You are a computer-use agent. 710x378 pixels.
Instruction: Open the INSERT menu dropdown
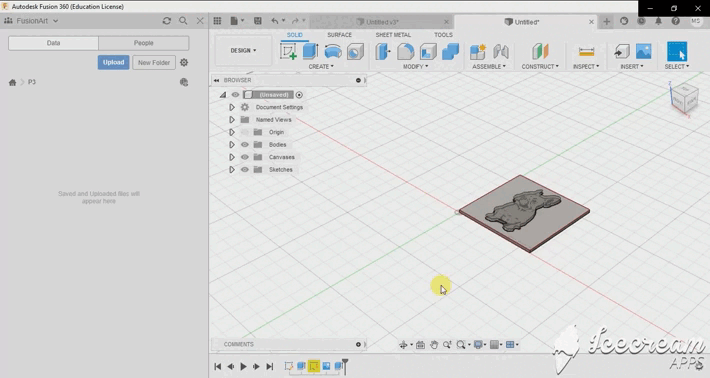click(632, 67)
